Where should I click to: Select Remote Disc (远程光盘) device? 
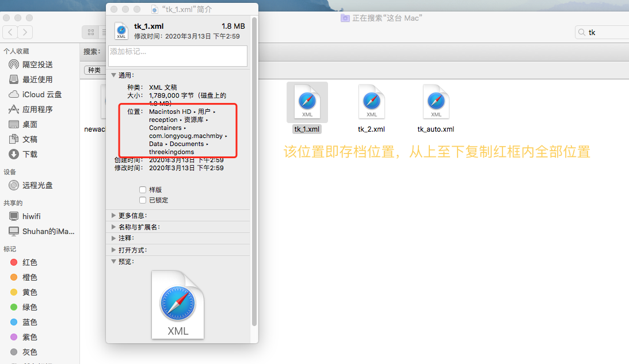(31, 185)
